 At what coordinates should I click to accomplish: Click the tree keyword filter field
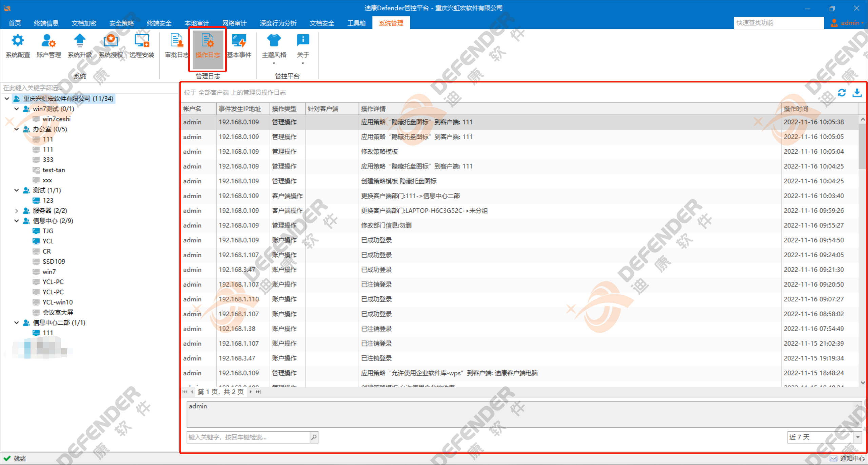(x=89, y=88)
